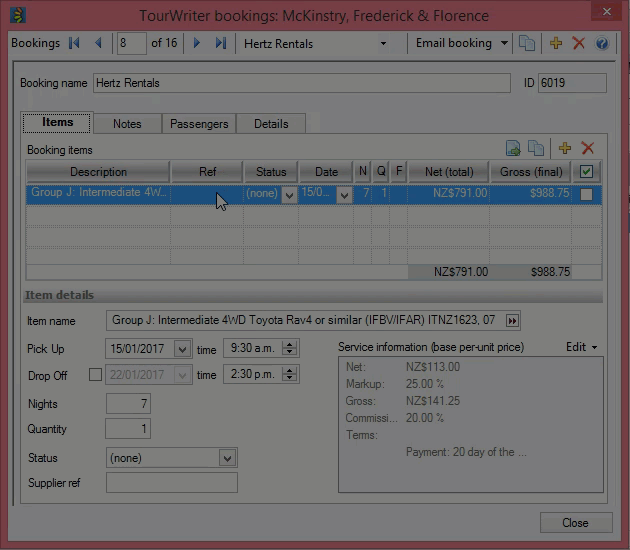Click the Supplier ref input field
This screenshot has height=550, width=630.
(172, 483)
